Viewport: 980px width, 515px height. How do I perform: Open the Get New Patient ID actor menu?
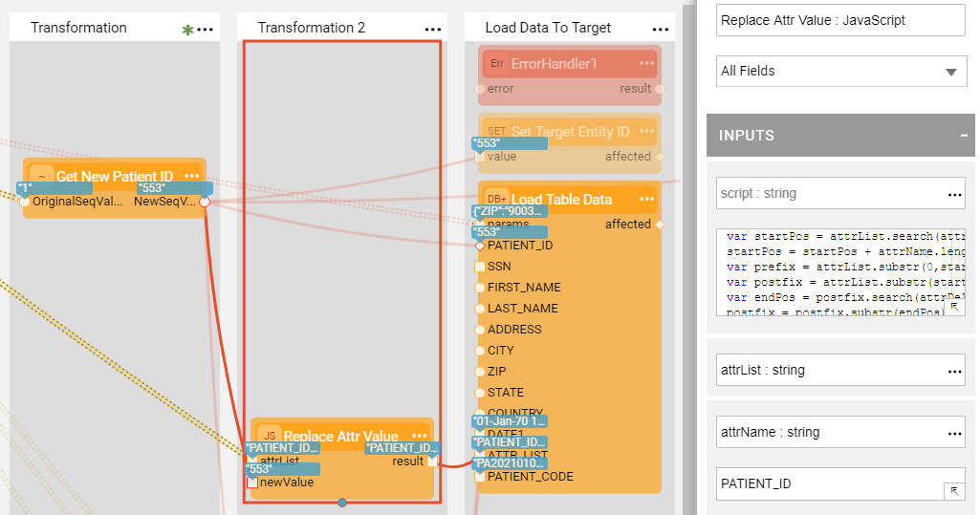click(x=192, y=177)
